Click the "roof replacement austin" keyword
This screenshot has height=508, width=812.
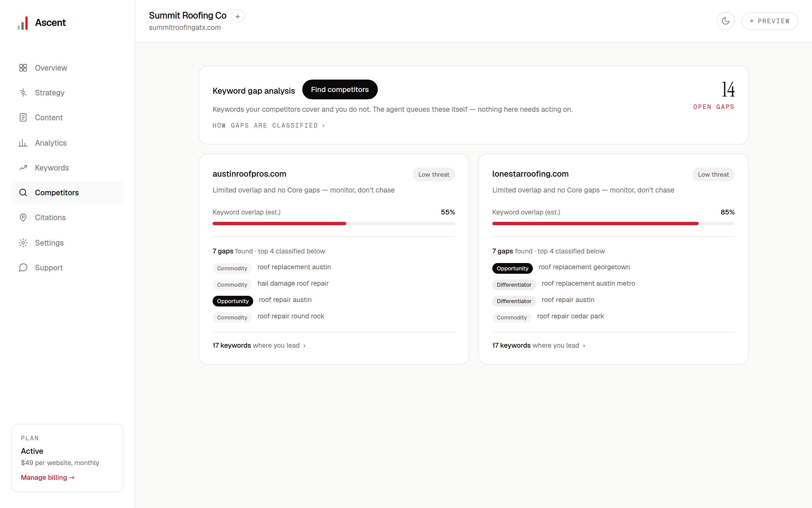(294, 267)
